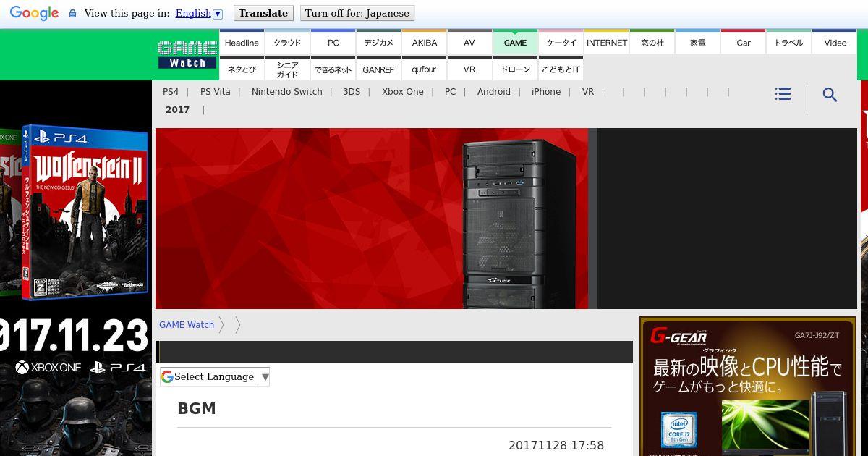Go to PC category in gray submenu

[x=451, y=92]
